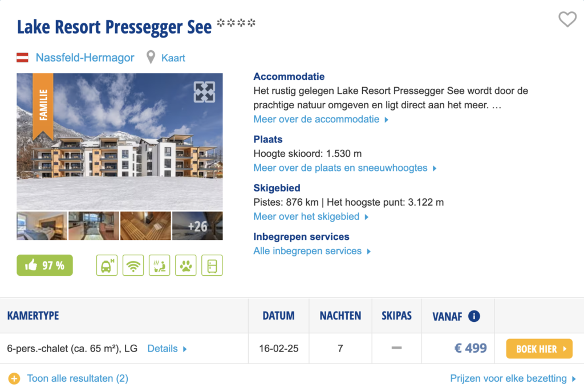The height and width of the screenshot is (392, 584).
Task: Click the sauna amenity icon
Action: pos(160,265)
